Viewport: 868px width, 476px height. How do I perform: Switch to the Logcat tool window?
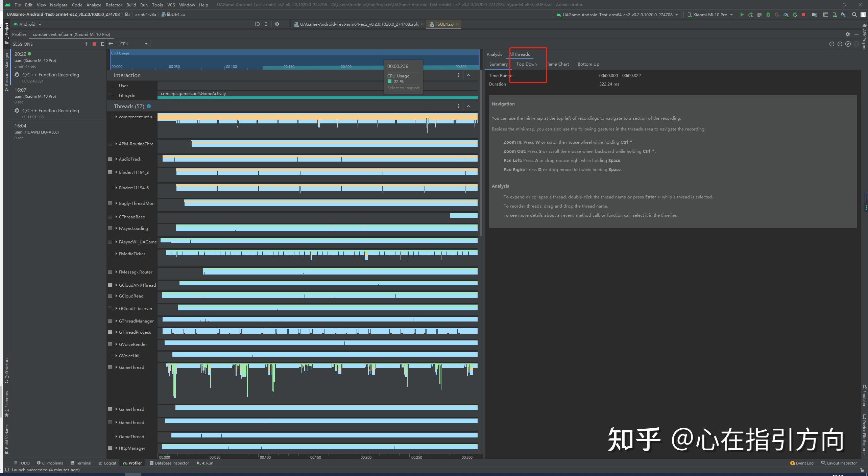click(x=107, y=463)
